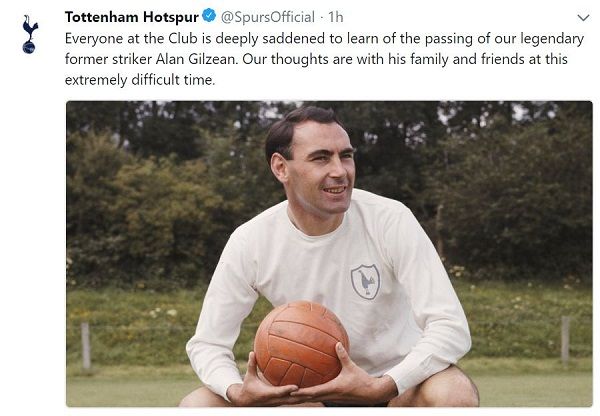This screenshot has width=600, height=416.
Task: Click the Tottenham Hotspur cockerel profile avatar
Action: (x=28, y=33)
